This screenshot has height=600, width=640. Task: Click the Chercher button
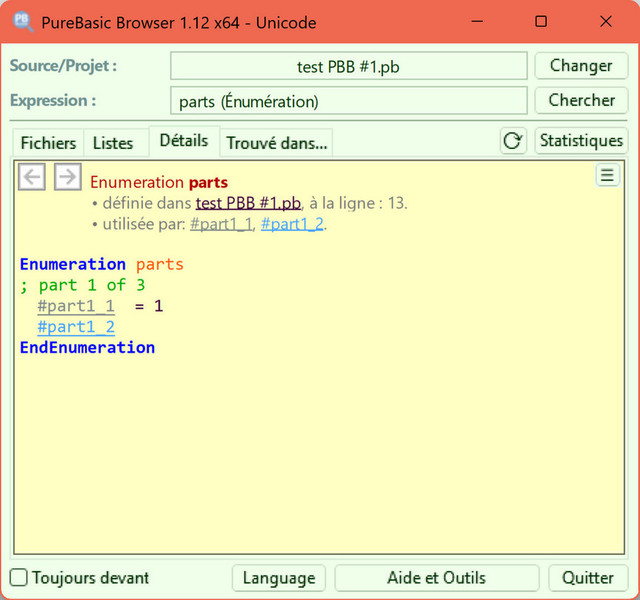581,100
